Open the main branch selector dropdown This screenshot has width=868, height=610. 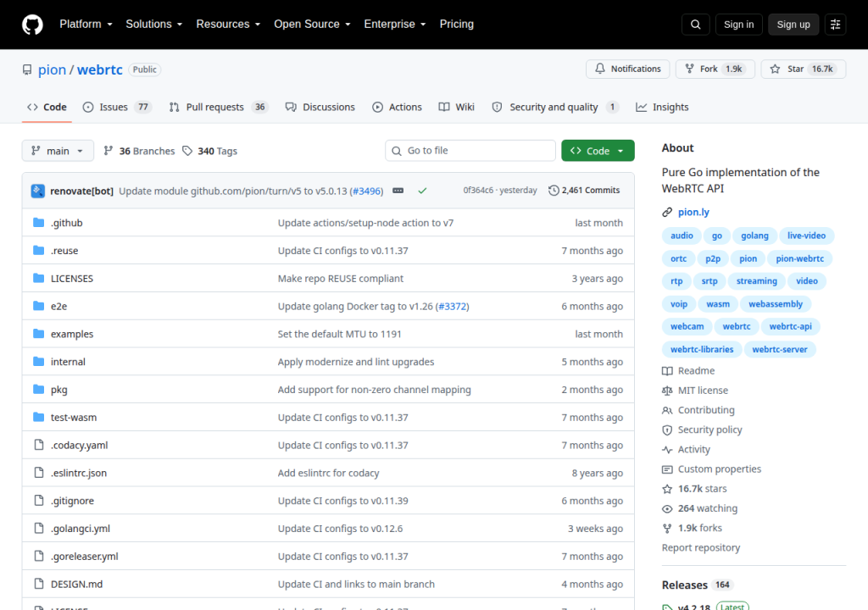pyautogui.click(x=58, y=151)
